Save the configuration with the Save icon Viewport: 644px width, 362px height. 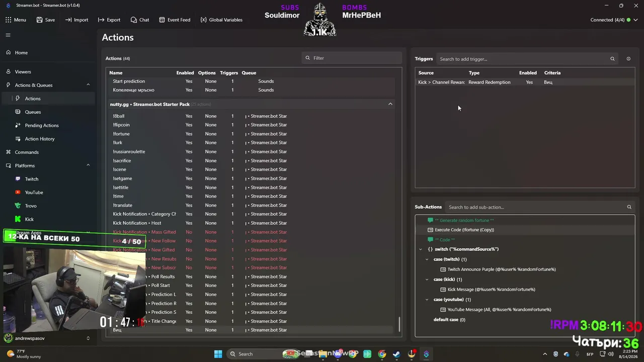(39, 20)
